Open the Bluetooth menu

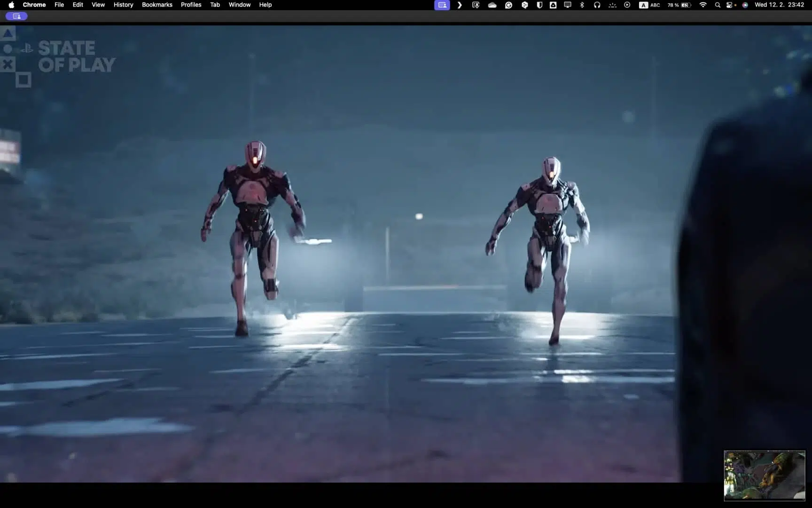[582, 5]
